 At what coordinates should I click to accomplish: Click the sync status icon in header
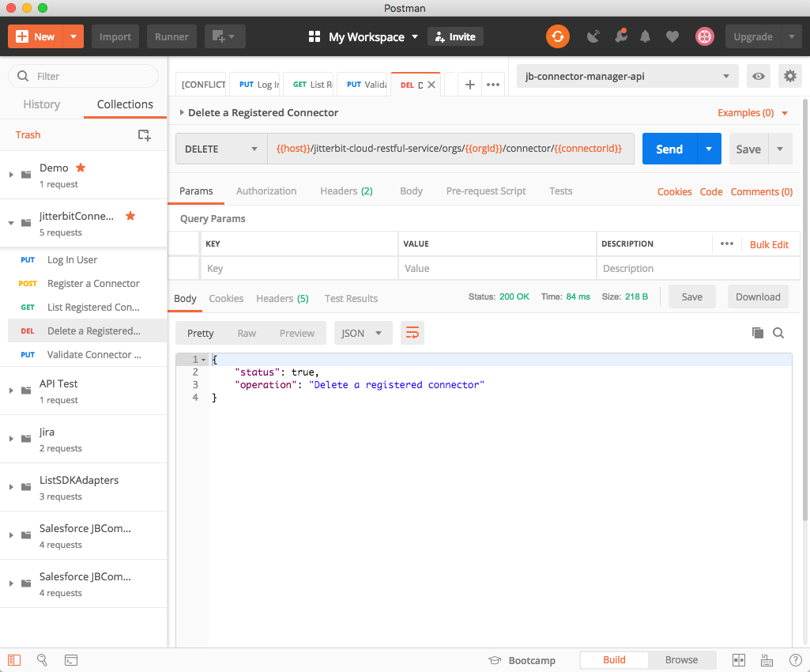tap(557, 36)
